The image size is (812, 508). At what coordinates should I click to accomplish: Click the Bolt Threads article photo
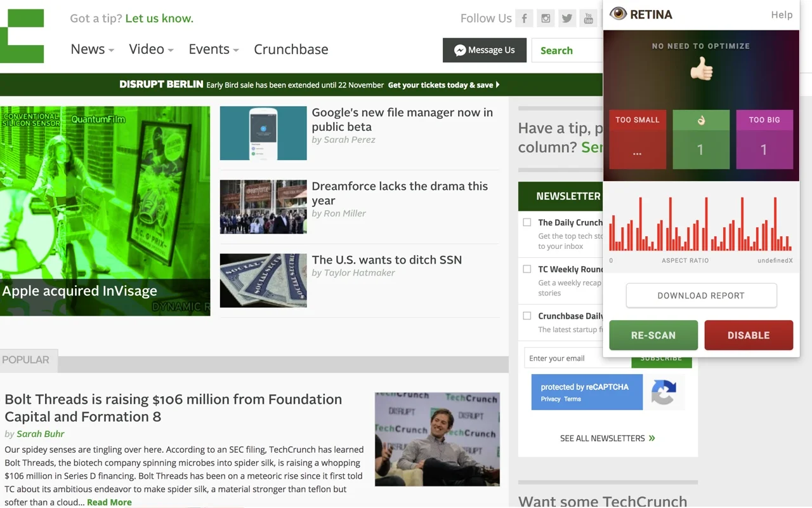click(437, 439)
